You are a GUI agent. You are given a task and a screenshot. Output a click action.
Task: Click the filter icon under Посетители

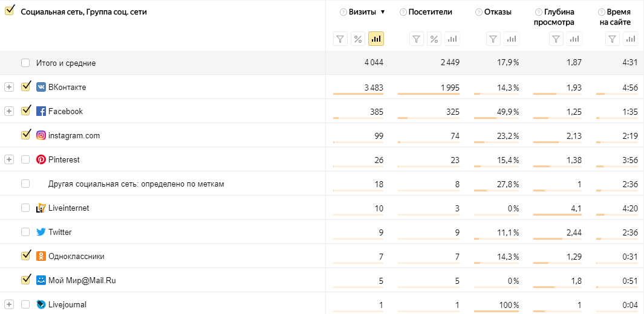click(x=416, y=39)
